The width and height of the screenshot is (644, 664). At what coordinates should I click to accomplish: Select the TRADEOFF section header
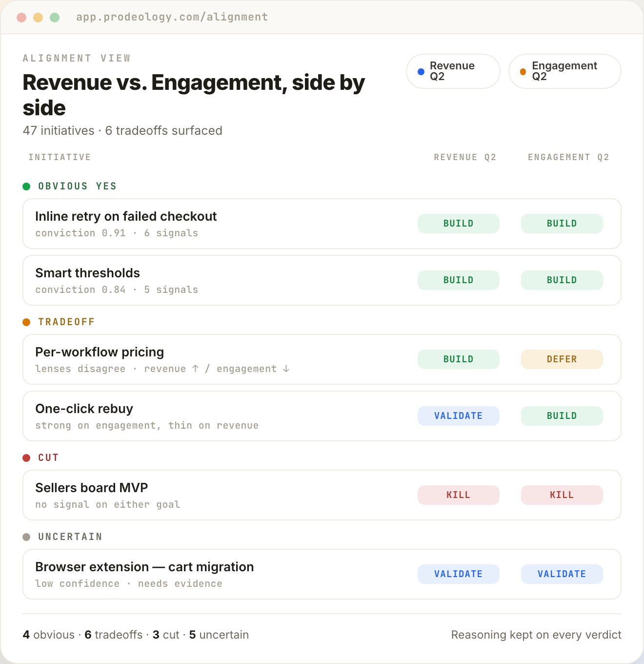66,322
